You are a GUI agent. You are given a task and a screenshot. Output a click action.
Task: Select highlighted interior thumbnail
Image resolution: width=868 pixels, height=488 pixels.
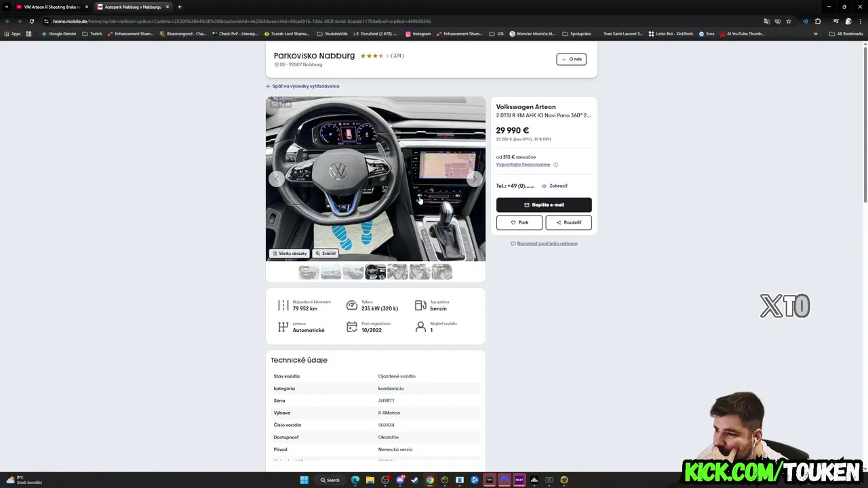tap(375, 272)
